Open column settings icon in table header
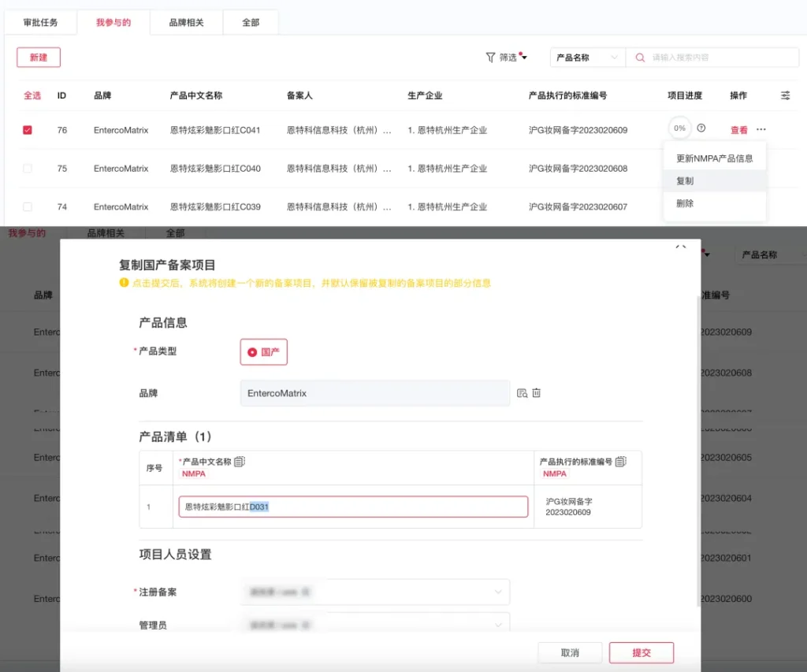 (x=785, y=95)
